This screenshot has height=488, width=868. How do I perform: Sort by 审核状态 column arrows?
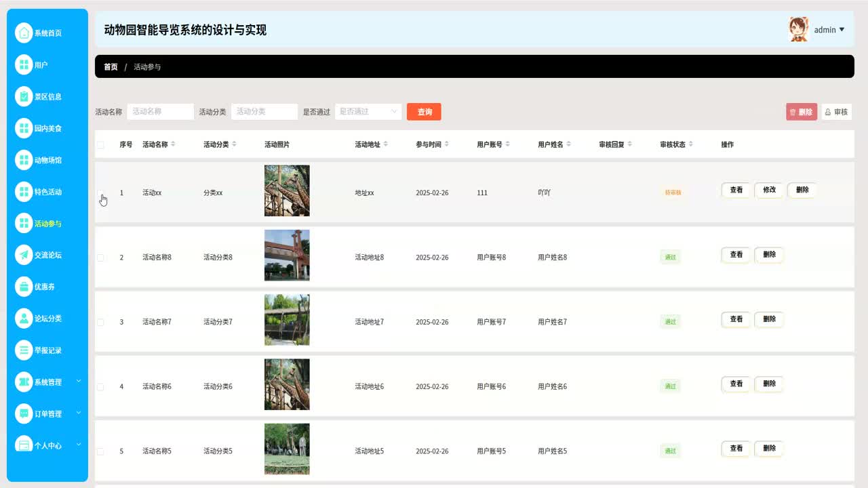pos(690,144)
